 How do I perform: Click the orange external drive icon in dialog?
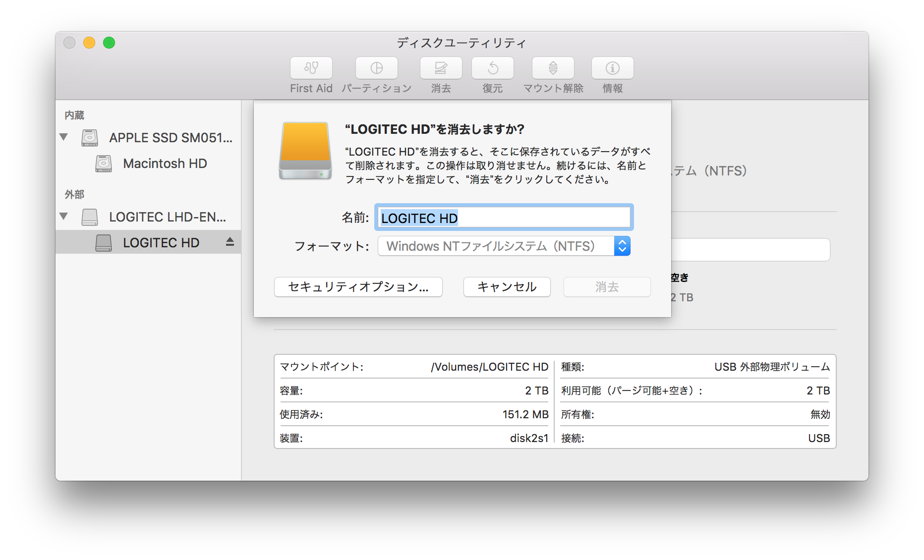[305, 151]
